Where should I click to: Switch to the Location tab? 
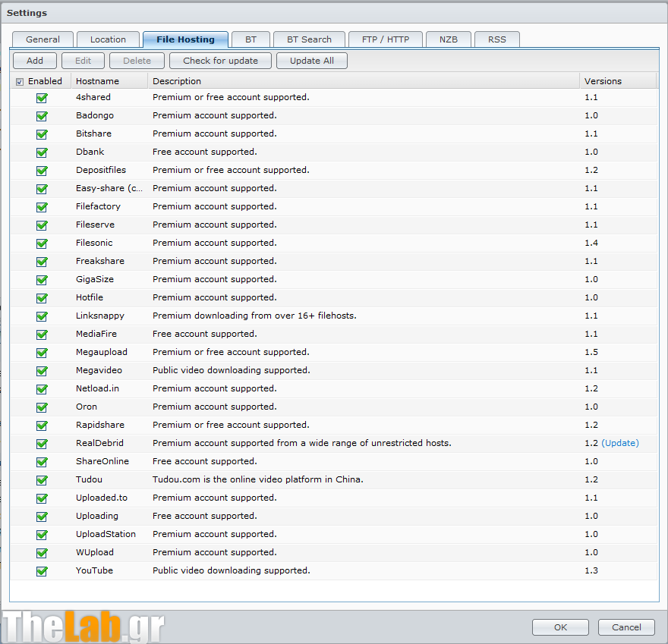(108, 39)
